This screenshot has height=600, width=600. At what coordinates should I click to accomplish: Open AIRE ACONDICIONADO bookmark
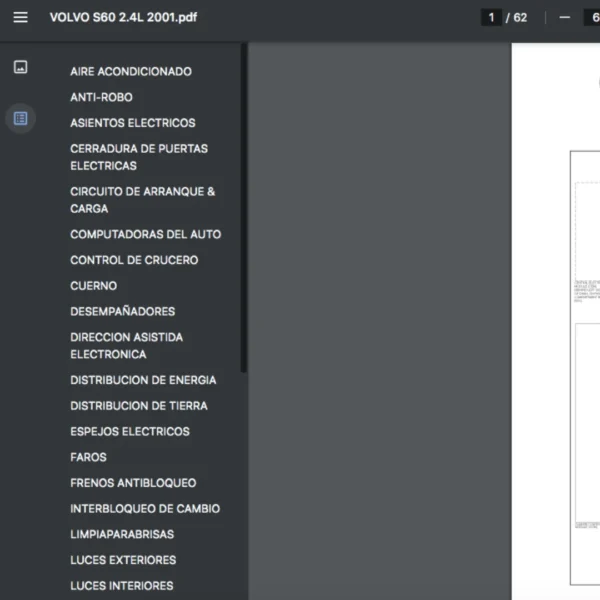pyautogui.click(x=131, y=72)
